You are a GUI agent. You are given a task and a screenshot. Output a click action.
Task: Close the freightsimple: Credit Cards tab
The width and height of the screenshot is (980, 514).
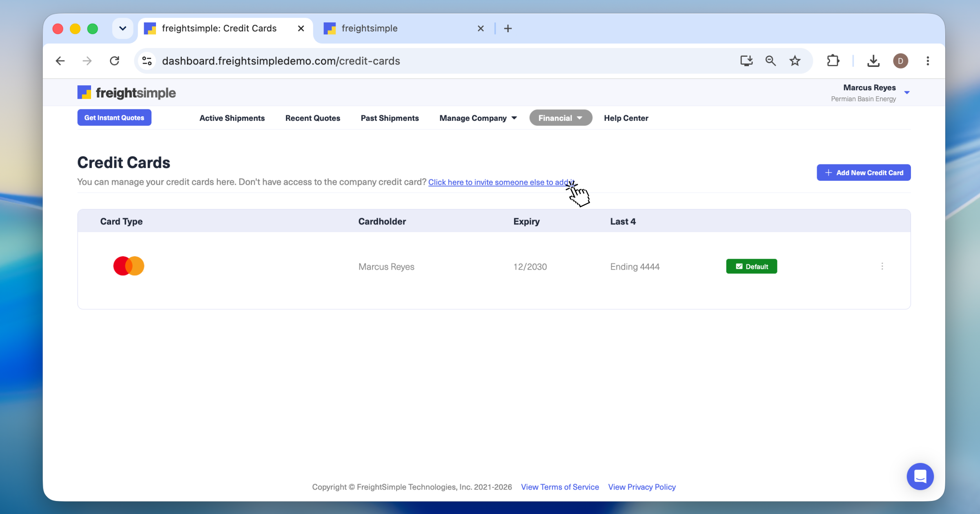click(x=301, y=29)
